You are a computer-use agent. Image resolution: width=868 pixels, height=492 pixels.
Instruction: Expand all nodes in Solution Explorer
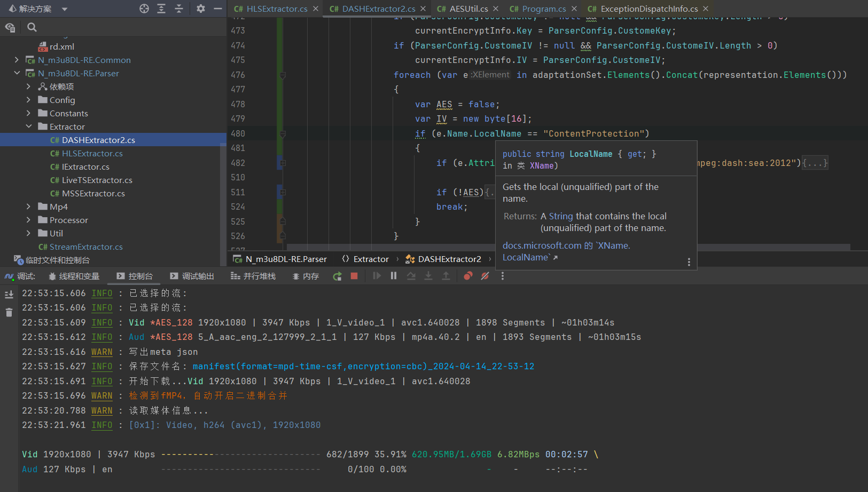click(161, 9)
